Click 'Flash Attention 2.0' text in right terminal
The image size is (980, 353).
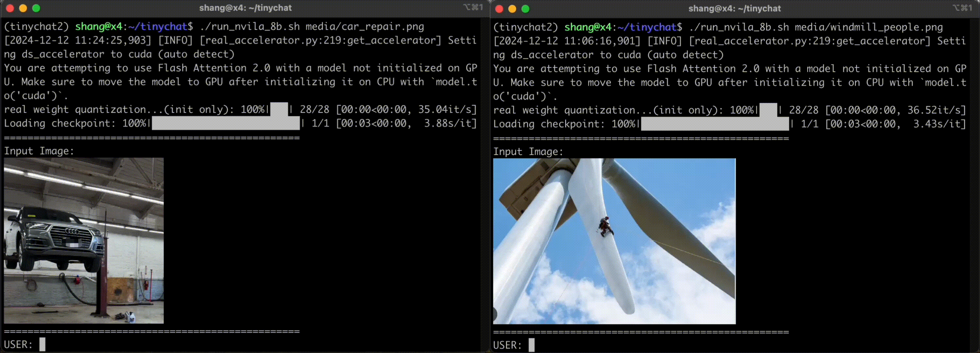pos(703,69)
